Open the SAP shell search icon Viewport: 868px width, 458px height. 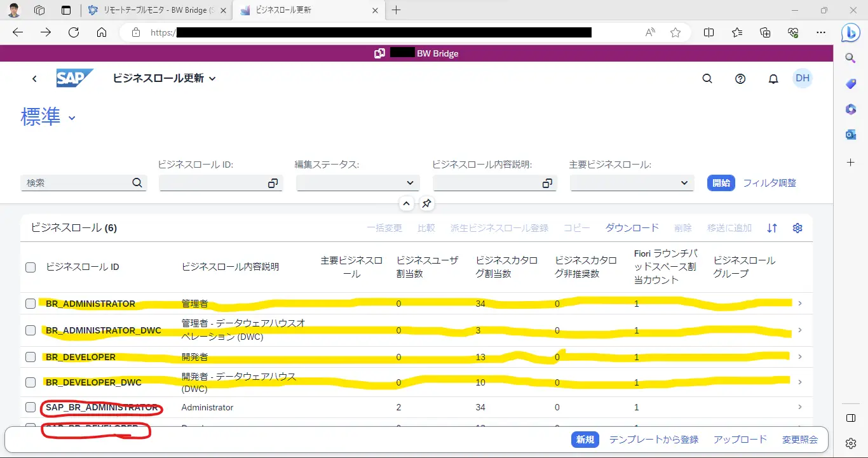click(707, 79)
